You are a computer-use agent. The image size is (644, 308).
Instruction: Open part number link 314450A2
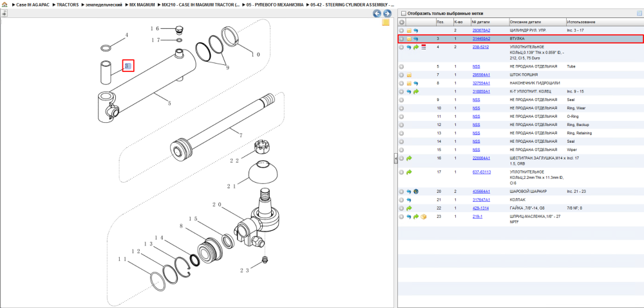pyautogui.click(x=481, y=39)
